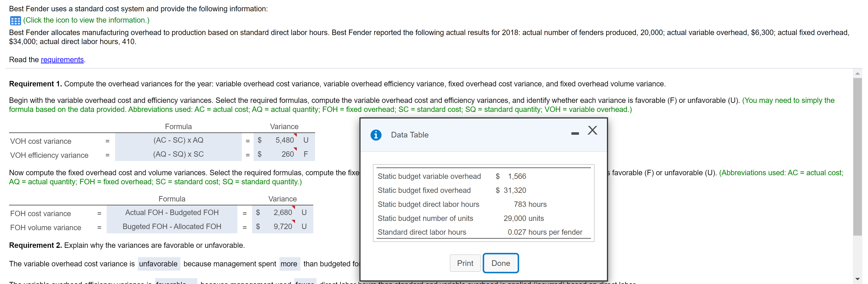
Task: Open VOH cost variance formula dropdown
Action: pos(178,140)
